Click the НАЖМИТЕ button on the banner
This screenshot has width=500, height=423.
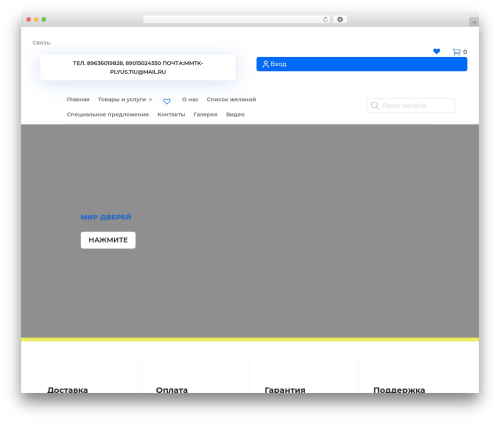tap(108, 240)
